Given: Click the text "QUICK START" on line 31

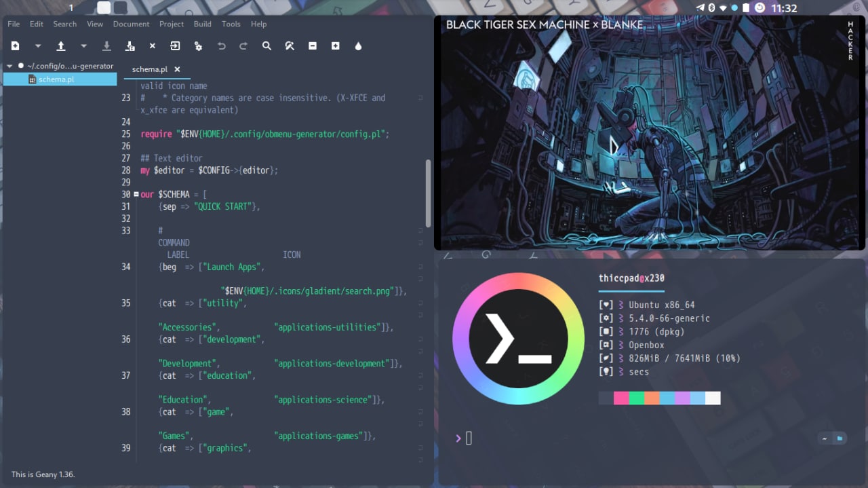Looking at the screenshot, I should click(223, 206).
